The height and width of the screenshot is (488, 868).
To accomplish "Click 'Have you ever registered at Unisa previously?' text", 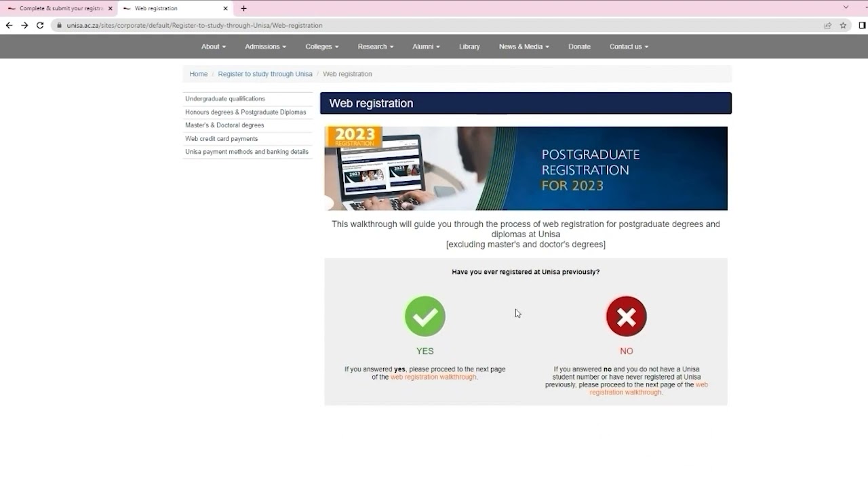I will pyautogui.click(x=526, y=272).
